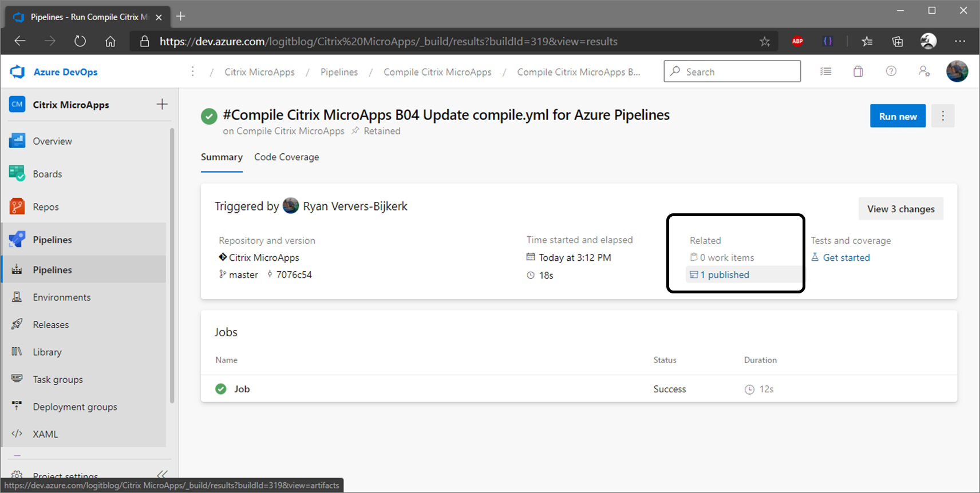
Task: Open the more actions menu beside Run new
Action: pyautogui.click(x=943, y=116)
